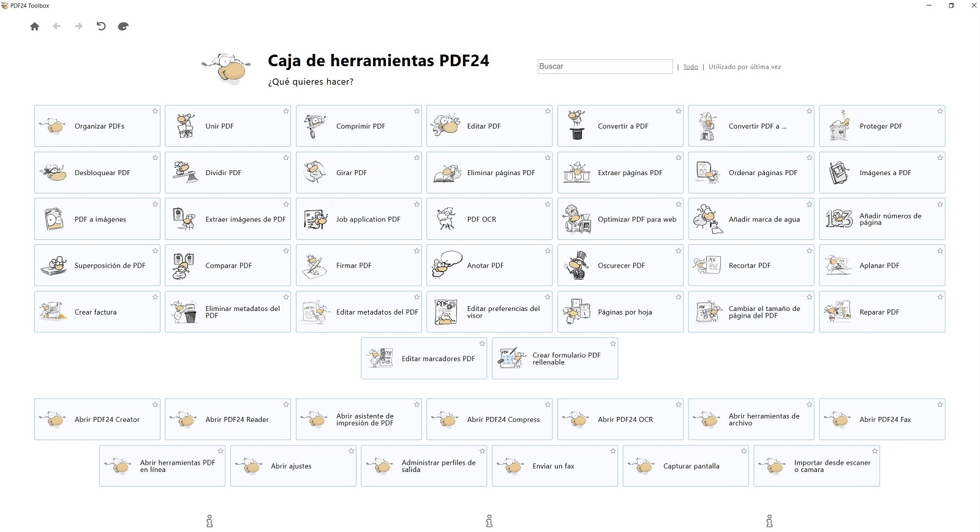This screenshot has width=980, height=532.
Task: Filter by Utilizado por última vez
Action: [x=744, y=67]
